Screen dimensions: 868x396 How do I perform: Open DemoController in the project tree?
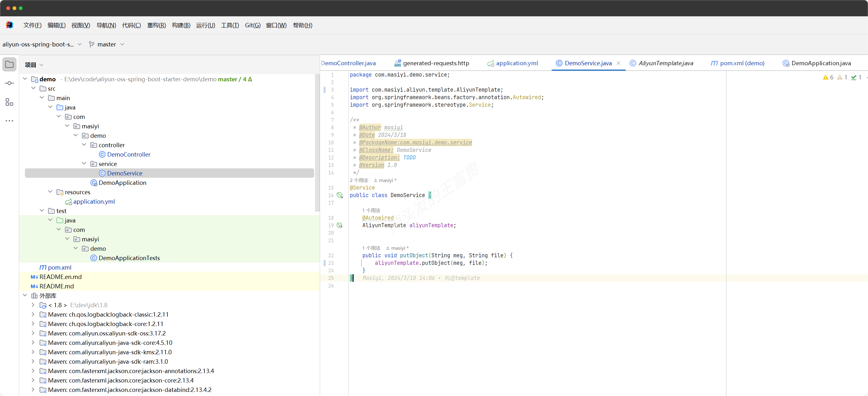[x=129, y=154]
